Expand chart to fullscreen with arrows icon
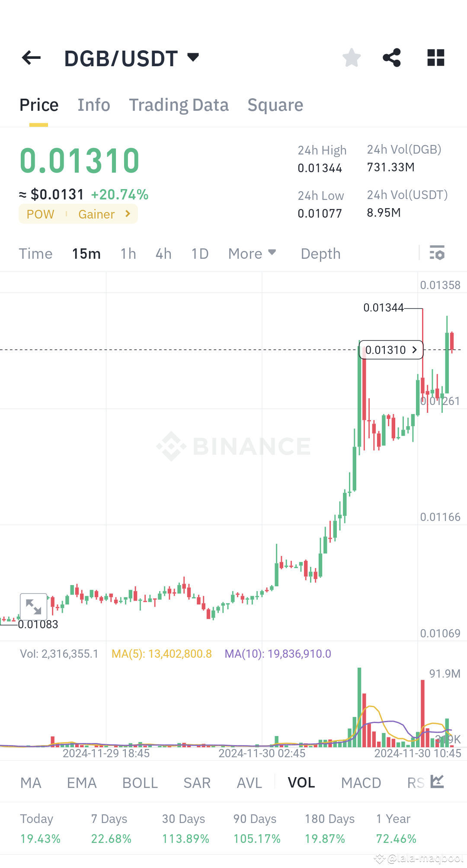The height and width of the screenshot is (868, 467). coord(34,607)
